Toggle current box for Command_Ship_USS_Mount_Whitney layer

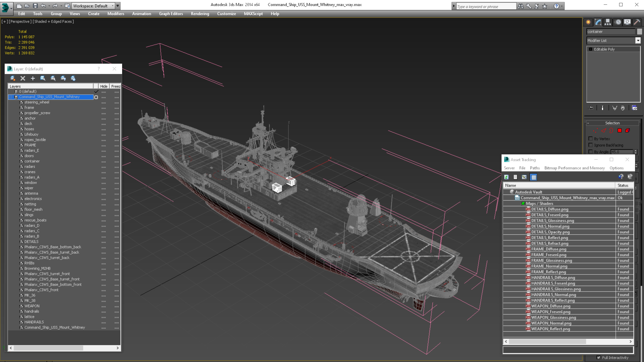96,97
